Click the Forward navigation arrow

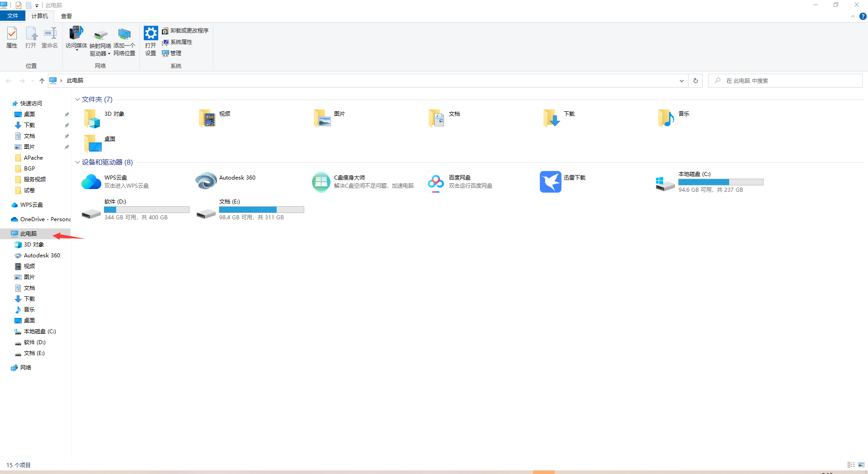coord(22,81)
